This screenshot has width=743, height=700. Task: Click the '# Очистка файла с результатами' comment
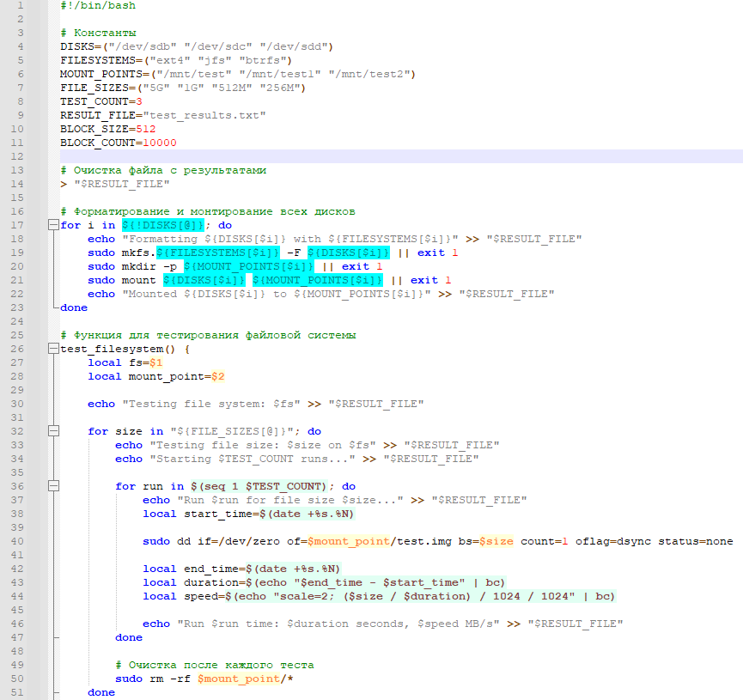click(x=163, y=170)
